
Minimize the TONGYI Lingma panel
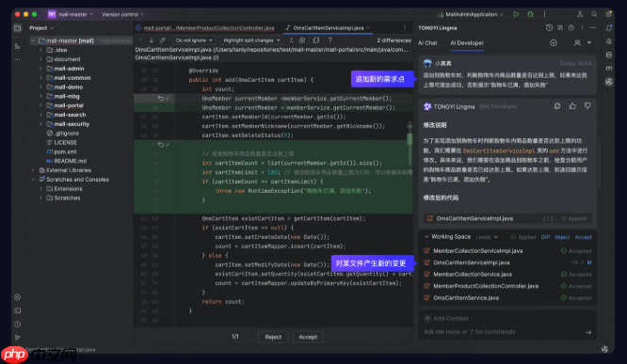tap(593, 28)
